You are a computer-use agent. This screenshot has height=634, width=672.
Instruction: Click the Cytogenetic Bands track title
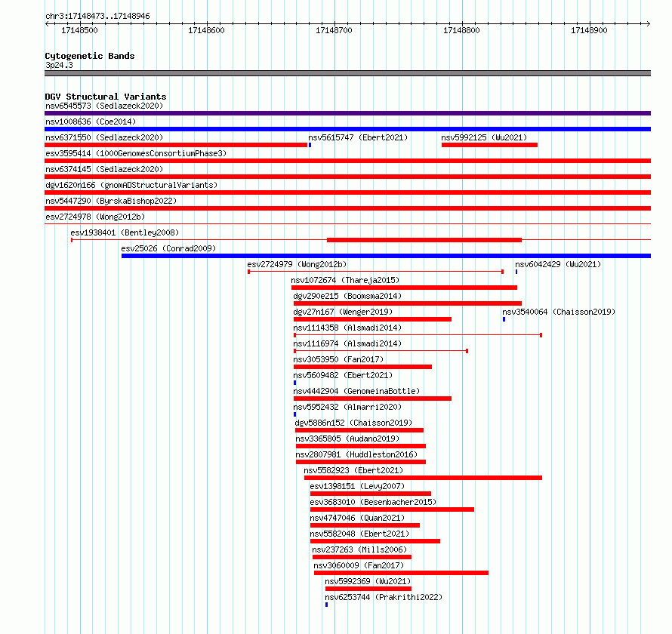point(90,56)
